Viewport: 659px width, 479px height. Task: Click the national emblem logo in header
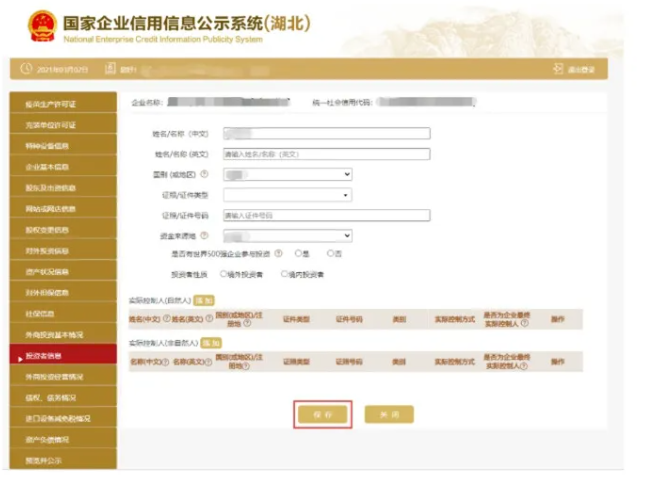click(42, 25)
